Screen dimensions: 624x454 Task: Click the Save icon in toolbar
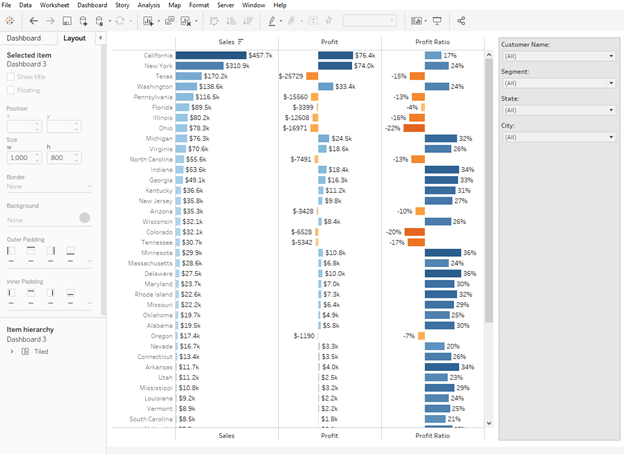pos(67,20)
